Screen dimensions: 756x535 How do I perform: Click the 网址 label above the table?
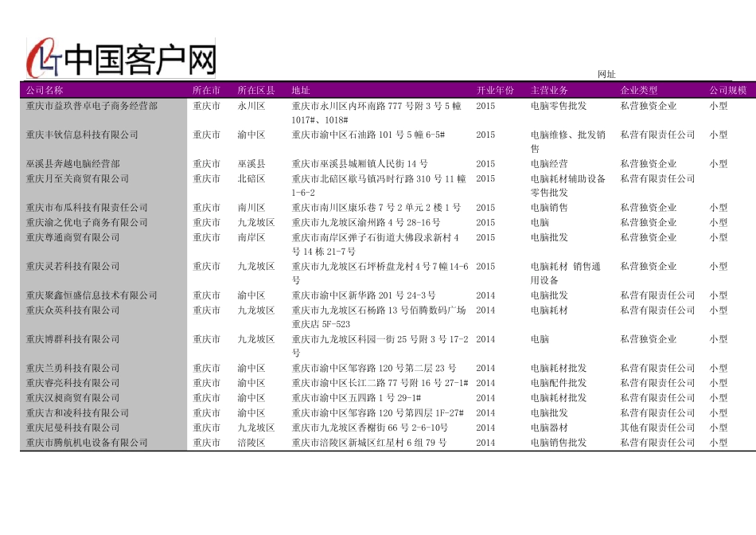coord(606,74)
